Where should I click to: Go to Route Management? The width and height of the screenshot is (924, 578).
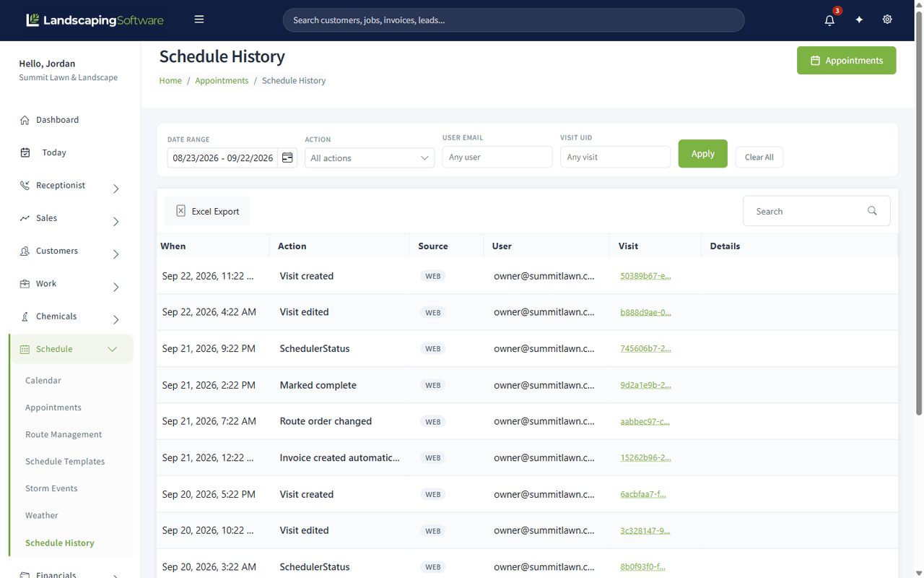64,434
